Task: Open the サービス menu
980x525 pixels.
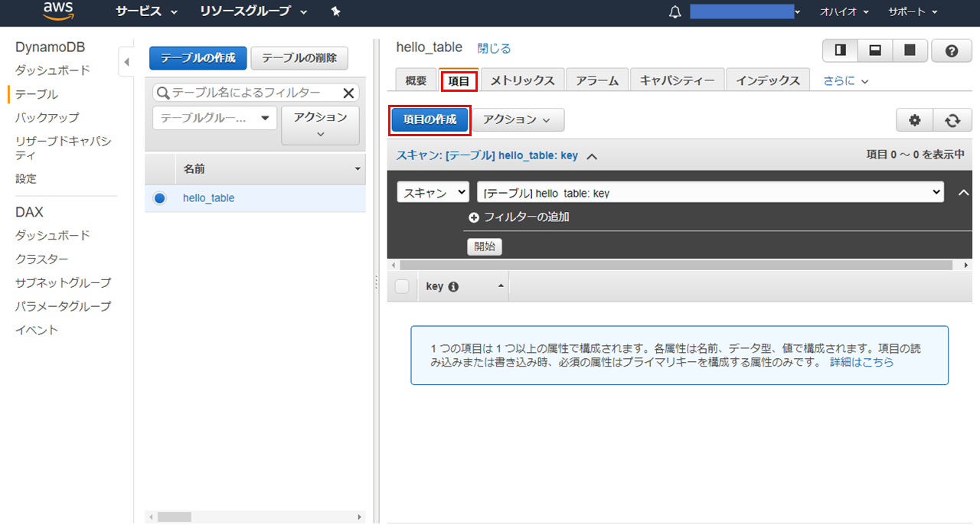Action: point(147,11)
